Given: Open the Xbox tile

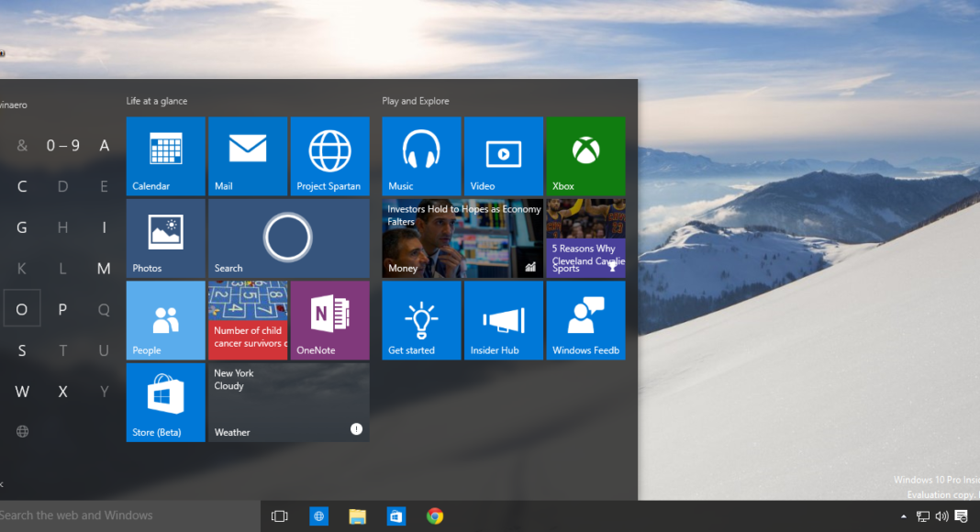Looking at the screenshot, I should 585,156.
